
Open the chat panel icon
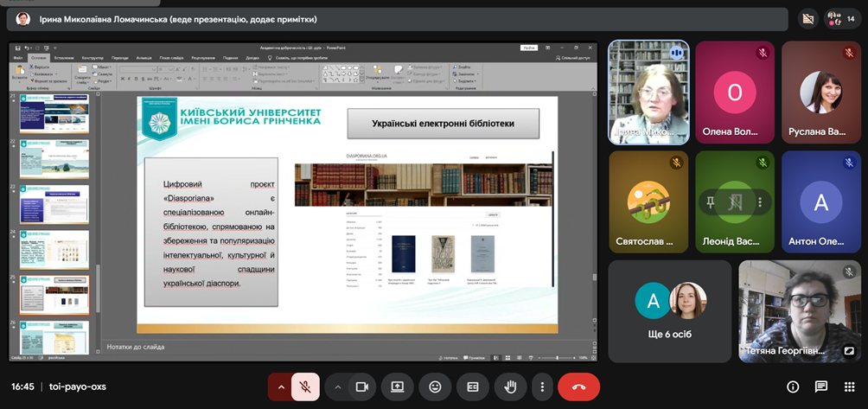coord(820,387)
